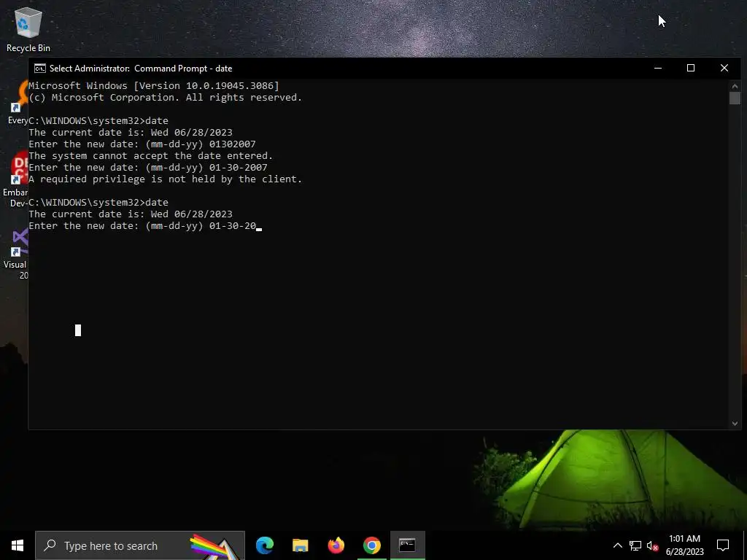Click the '(c) Microsoft Corporation' line
The image size is (747, 560).
tap(166, 98)
